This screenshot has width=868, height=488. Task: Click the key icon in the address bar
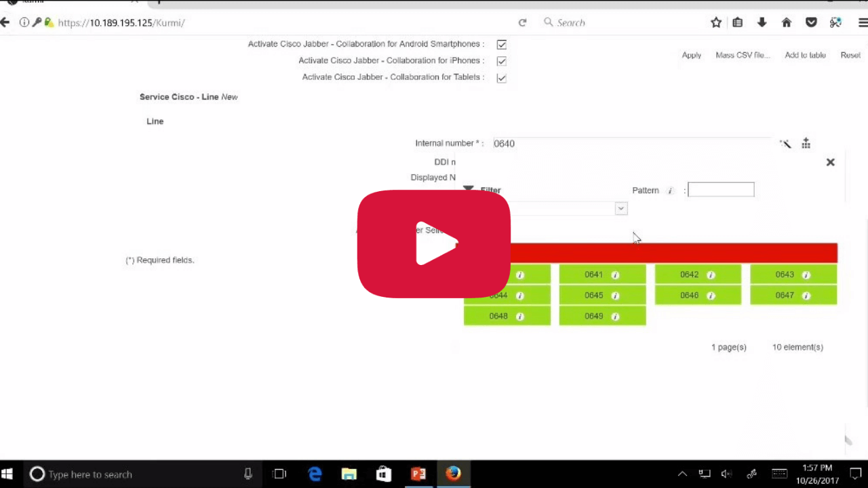point(37,22)
